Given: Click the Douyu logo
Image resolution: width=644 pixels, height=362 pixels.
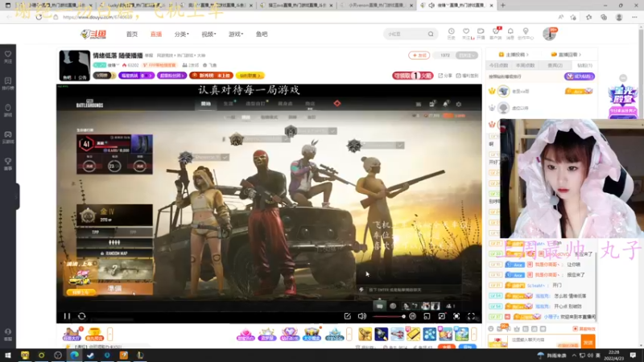Looking at the screenshot, I should (x=93, y=34).
